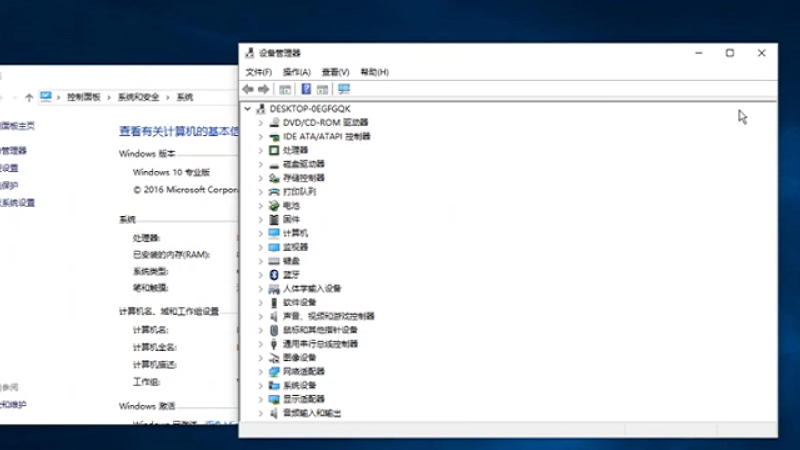
Task: Open Help with the blue question-mark toolbar icon
Action: pyautogui.click(x=306, y=89)
